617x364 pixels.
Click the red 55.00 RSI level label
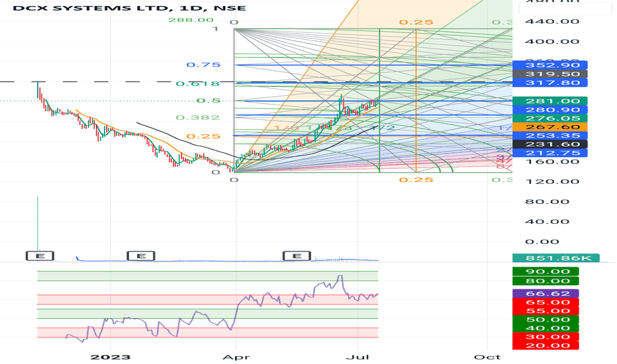coord(546,311)
